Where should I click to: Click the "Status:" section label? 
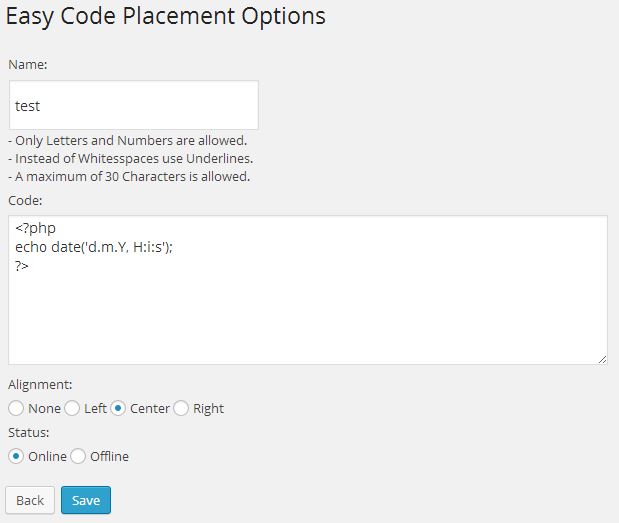[29, 433]
